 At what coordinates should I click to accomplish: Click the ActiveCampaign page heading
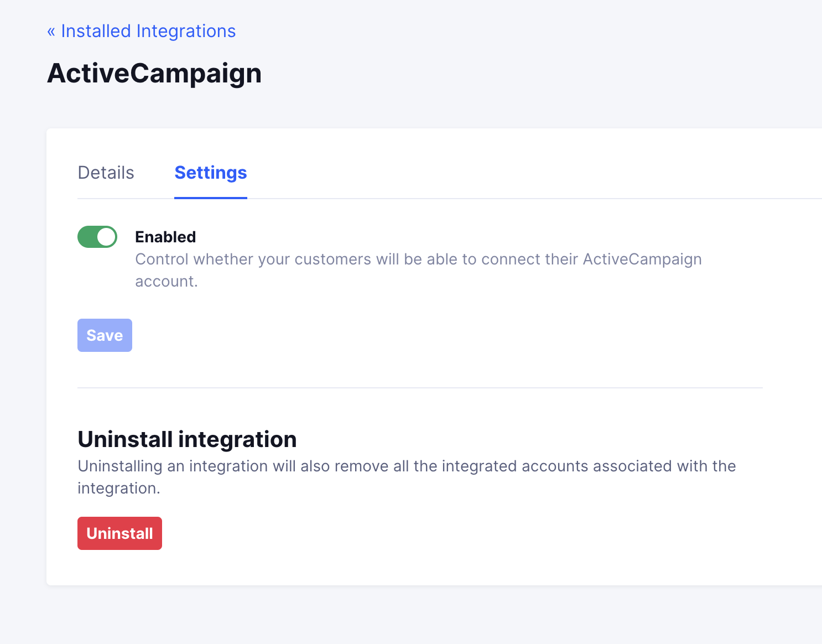(x=154, y=74)
